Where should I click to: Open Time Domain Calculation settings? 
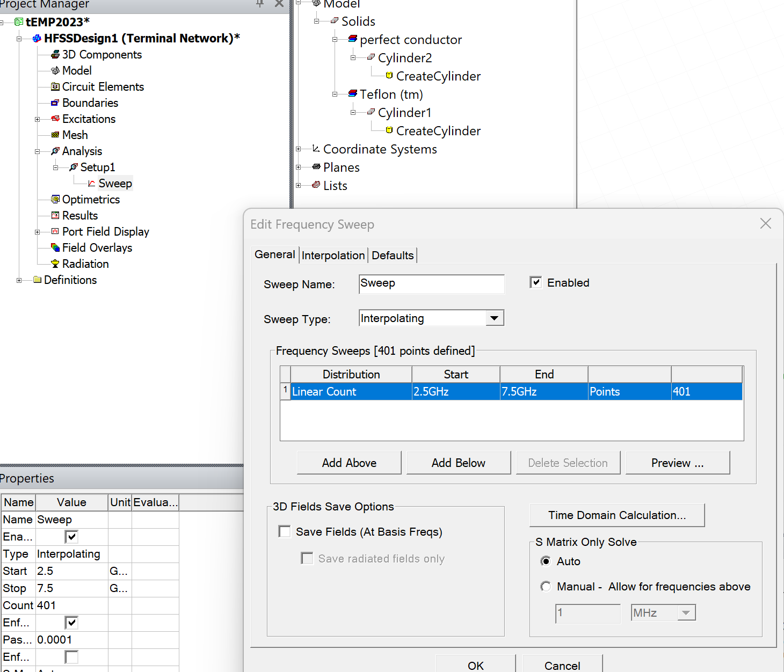pos(616,515)
